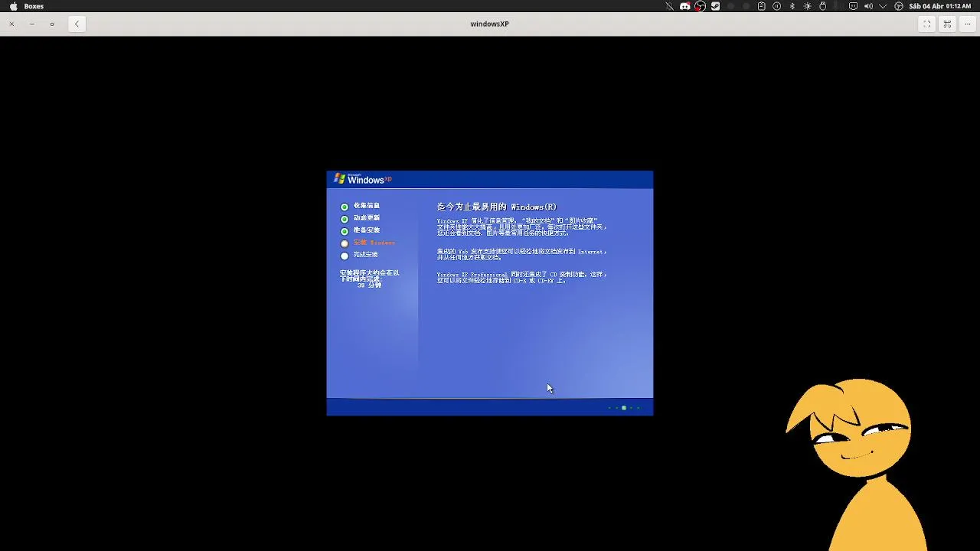Click the chat-face tray icon left of volume
Image resolution: width=980 pixels, height=551 pixels.
(x=853, y=6)
